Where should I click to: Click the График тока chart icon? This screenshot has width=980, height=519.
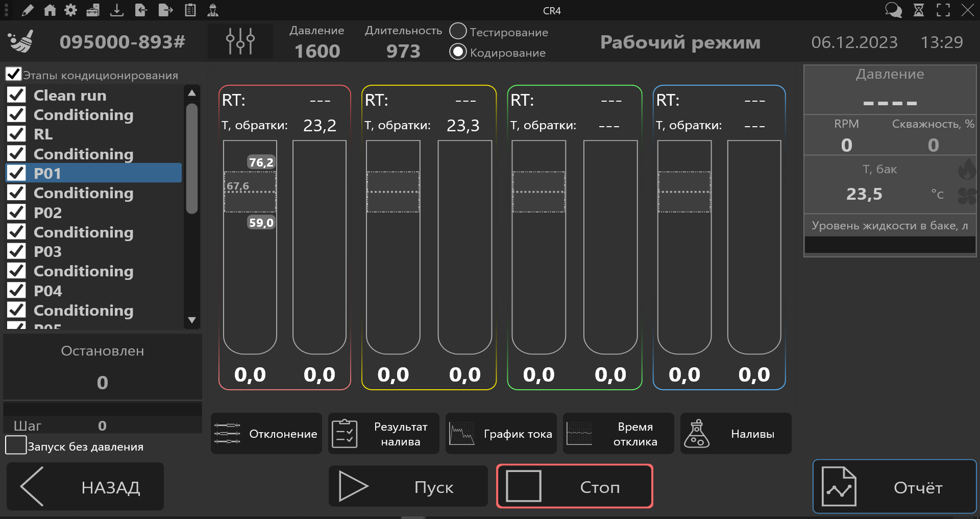coord(462,434)
